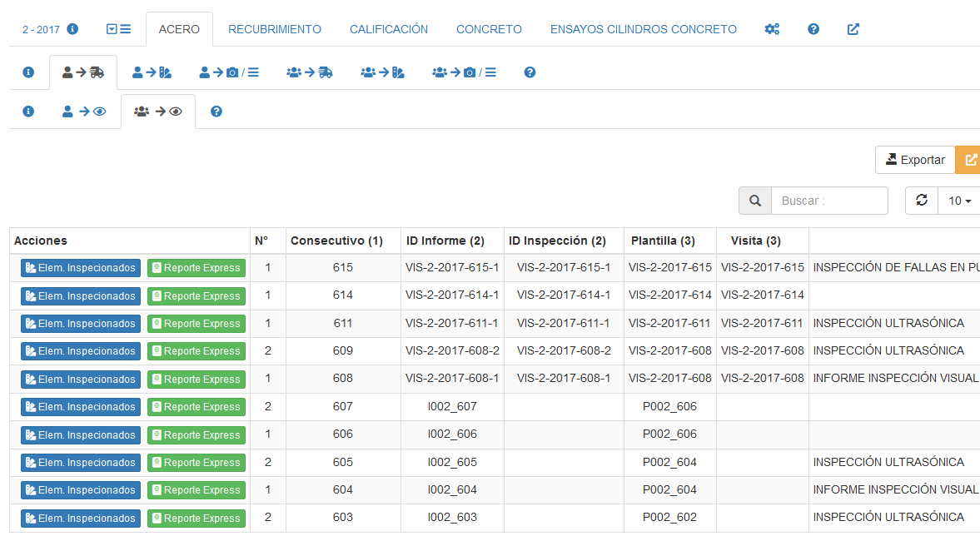Select the group-to-eye view tab
This screenshot has width=980, height=536.
158,112
